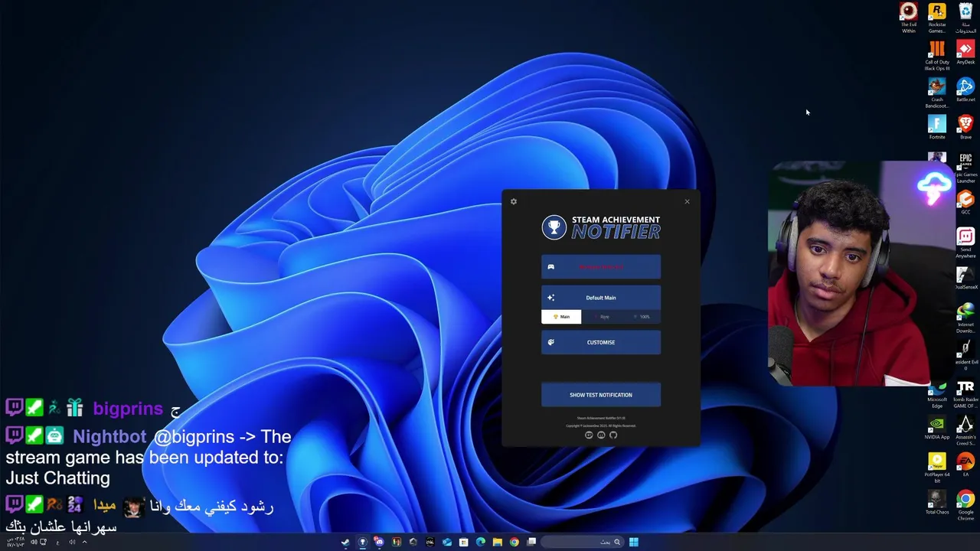The image size is (980, 551).
Task: Open Google Chrome from the taskbar
Action: pos(514,542)
